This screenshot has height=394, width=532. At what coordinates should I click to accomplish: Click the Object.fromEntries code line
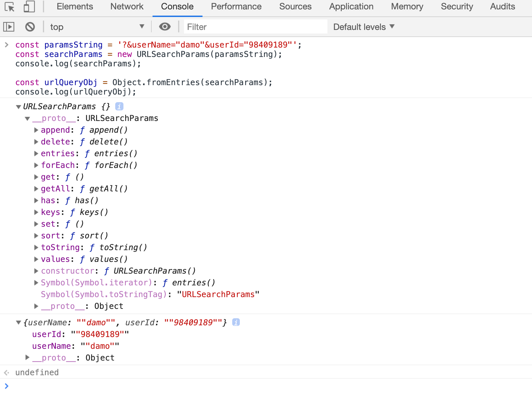144,82
